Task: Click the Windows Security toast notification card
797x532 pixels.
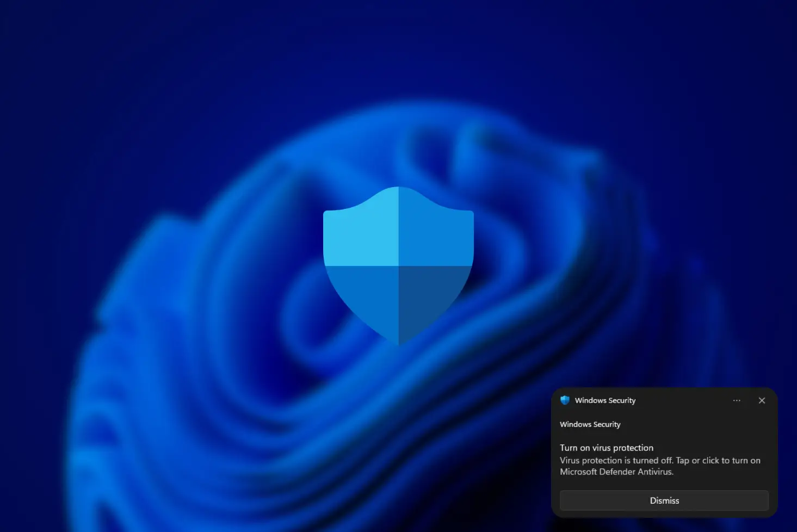Action: (664, 451)
